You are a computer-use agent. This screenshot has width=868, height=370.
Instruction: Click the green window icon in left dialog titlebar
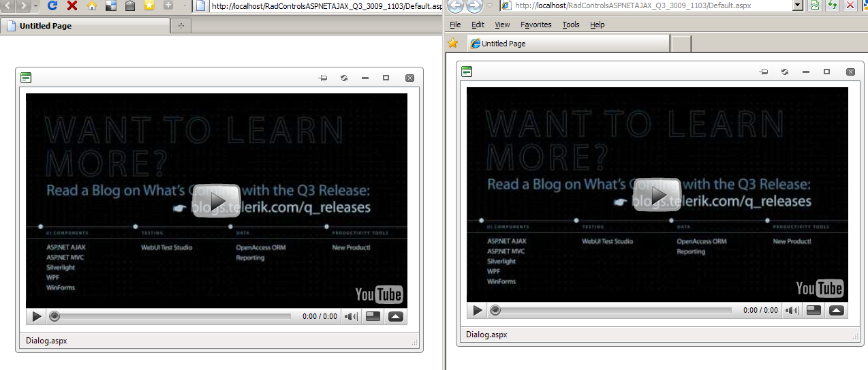tap(26, 78)
